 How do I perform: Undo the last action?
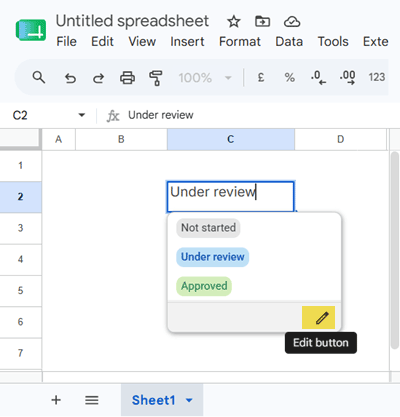point(70,78)
